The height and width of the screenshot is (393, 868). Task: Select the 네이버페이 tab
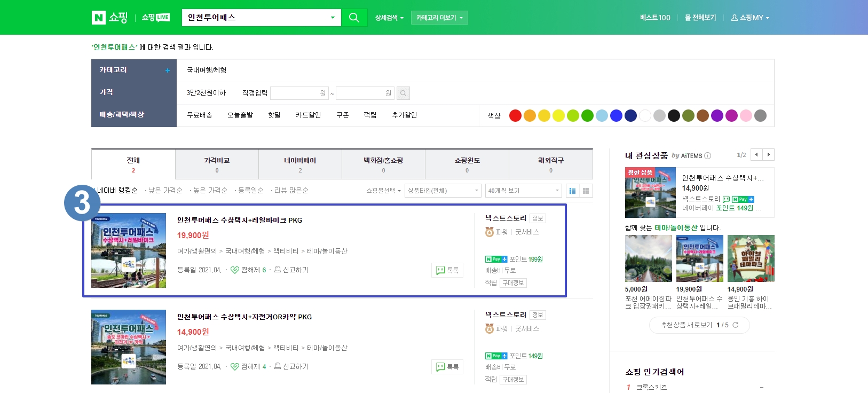tap(300, 164)
